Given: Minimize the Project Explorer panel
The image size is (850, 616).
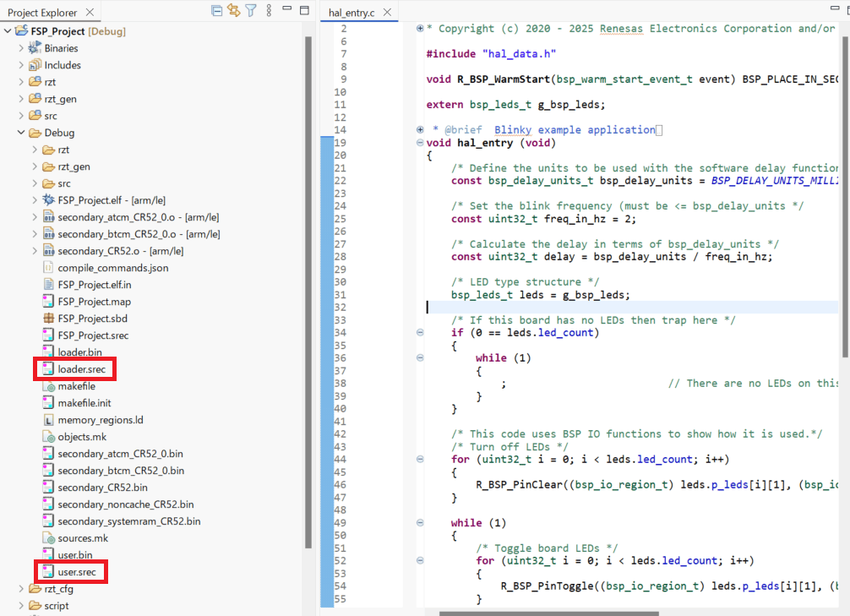Looking at the screenshot, I should click(286, 8).
